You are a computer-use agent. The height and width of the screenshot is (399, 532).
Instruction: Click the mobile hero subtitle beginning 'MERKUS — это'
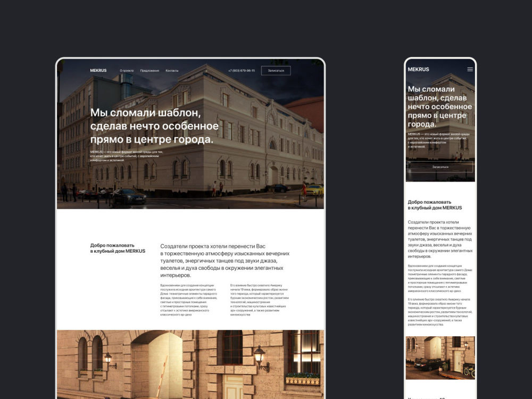[438, 140]
